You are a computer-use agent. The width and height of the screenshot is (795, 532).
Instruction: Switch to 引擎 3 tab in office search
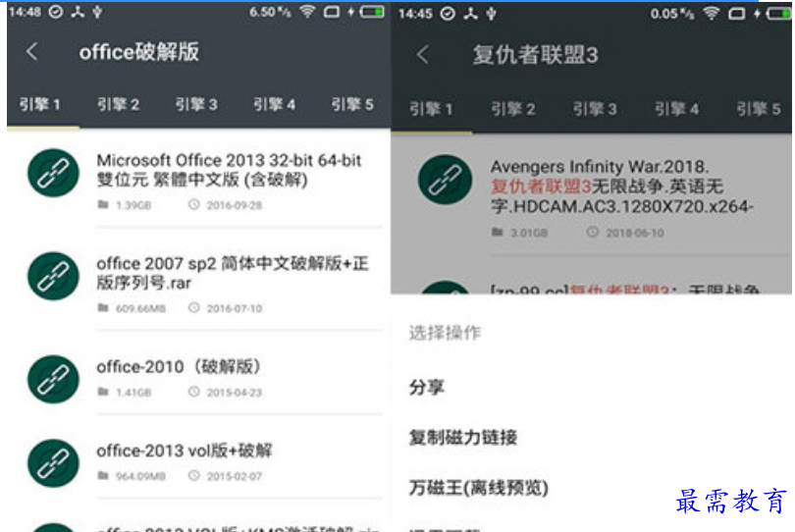click(196, 105)
